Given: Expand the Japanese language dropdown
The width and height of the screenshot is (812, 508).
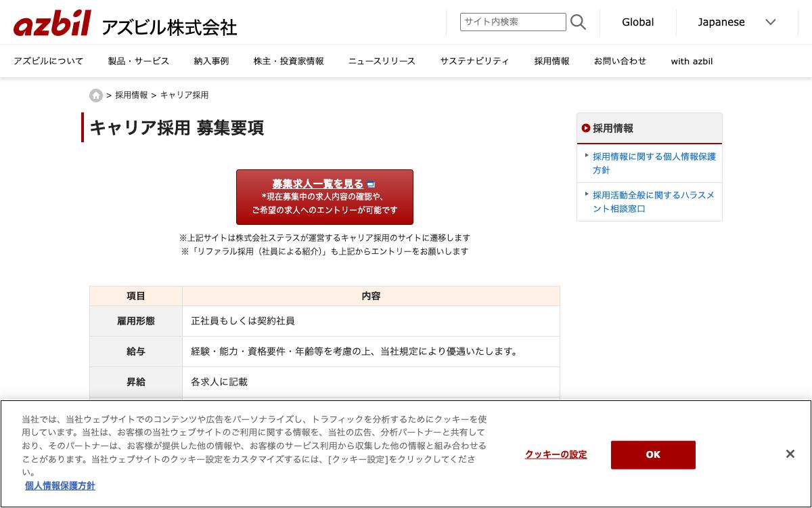Looking at the screenshot, I should 736,22.
